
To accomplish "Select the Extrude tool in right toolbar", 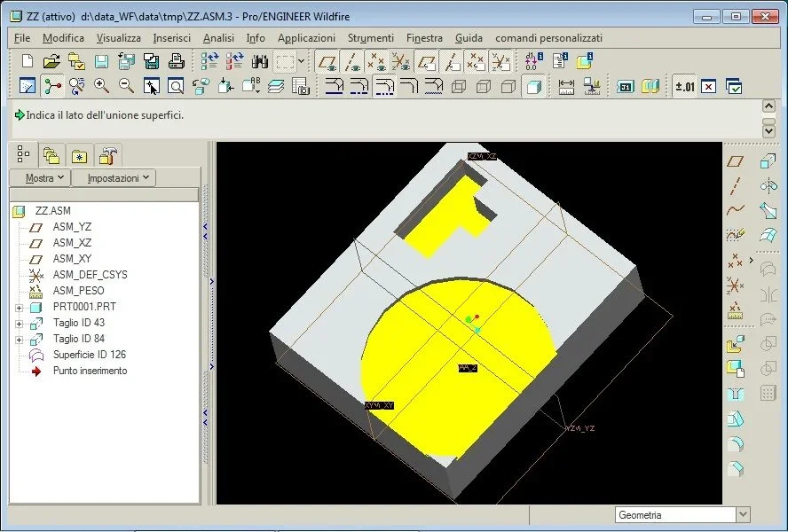I will 768,161.
